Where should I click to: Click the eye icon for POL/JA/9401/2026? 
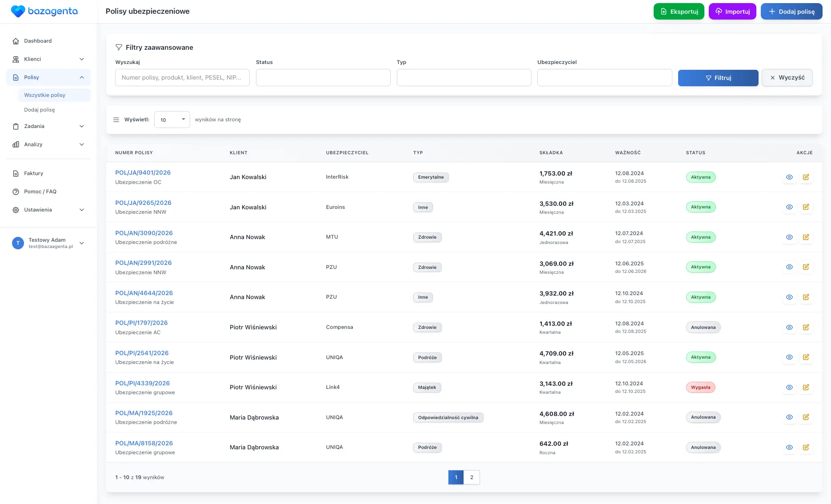(789, 177)
